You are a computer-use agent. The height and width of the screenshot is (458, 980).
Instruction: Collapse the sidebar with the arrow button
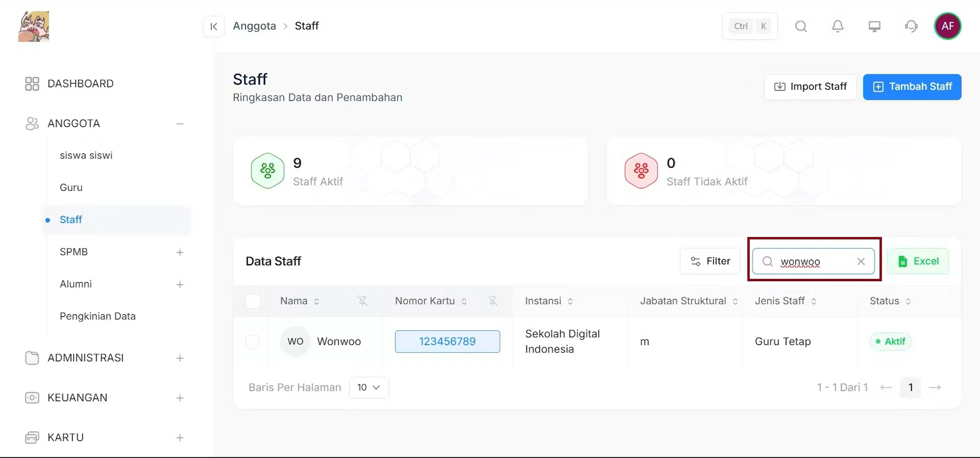tap(213, 26)
